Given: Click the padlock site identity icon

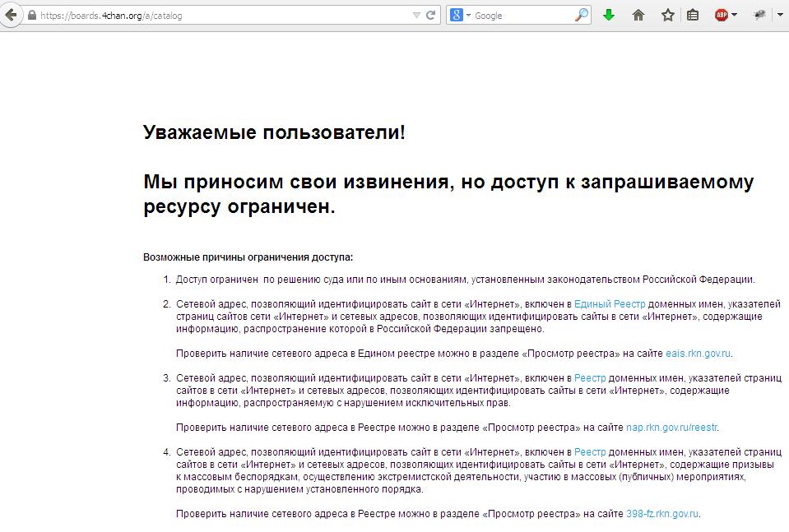Looking at the screenshot, I should pos(32,16).
